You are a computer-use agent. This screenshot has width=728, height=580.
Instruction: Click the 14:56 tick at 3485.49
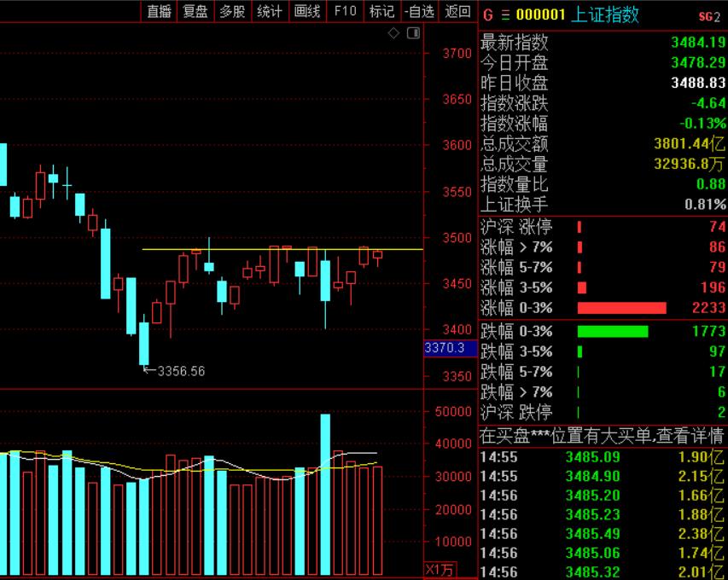pyautogui.click(x=602, y=534)
